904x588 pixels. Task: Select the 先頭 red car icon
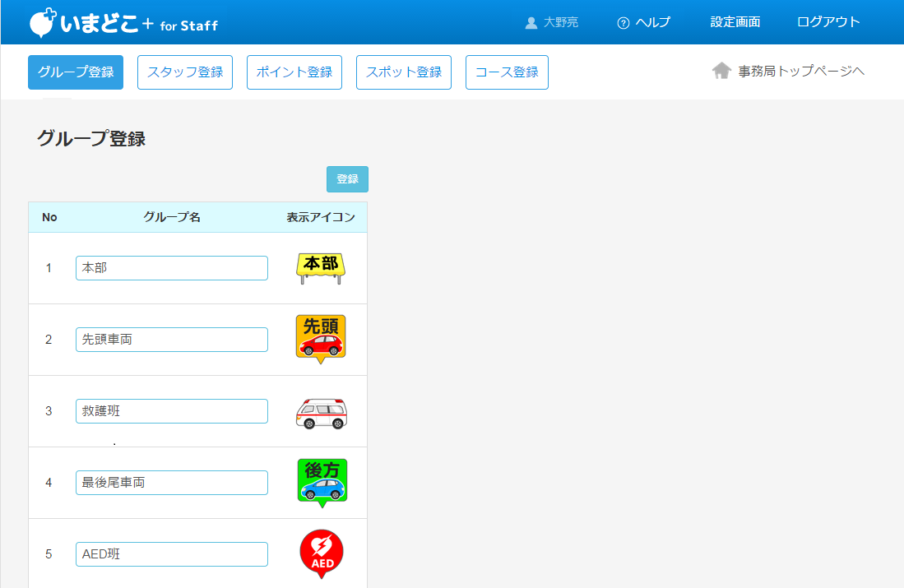click(x=321, y=339)
